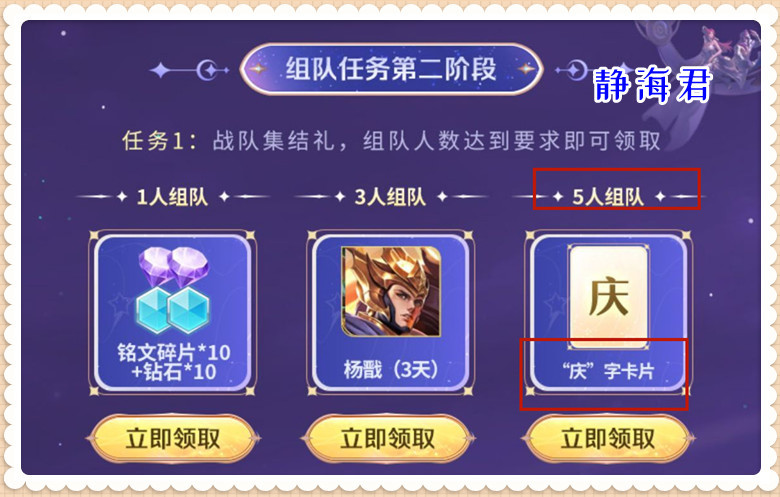
Task: Tap the 铭文碎片*10+钻石*10 reward label
Action: (174, 362)
